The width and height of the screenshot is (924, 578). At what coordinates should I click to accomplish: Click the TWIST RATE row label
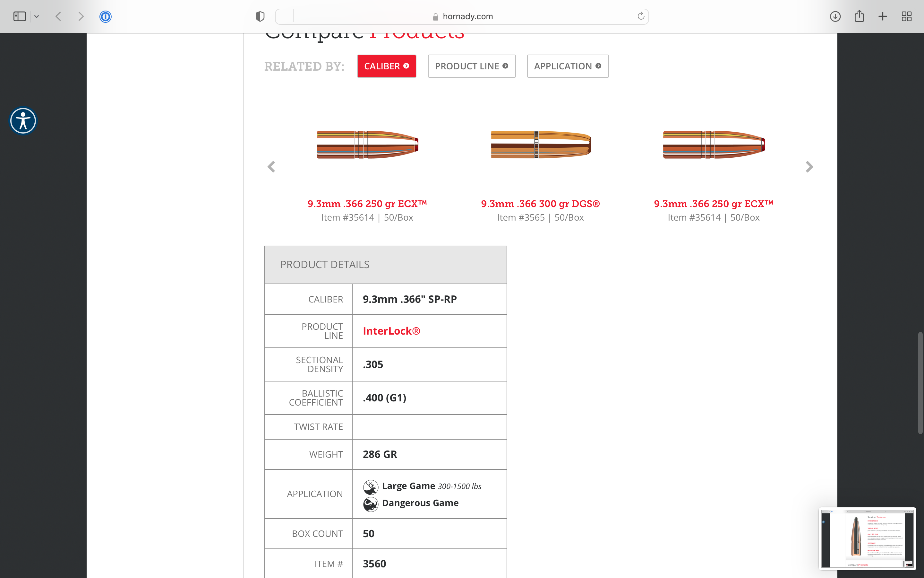coord(319,427)
